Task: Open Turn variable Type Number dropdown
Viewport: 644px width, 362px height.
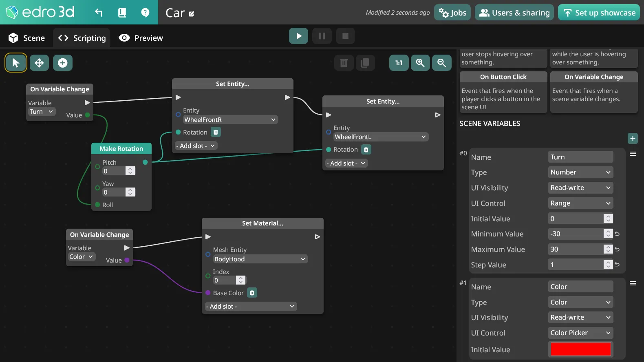Action: tap(580, 172)
